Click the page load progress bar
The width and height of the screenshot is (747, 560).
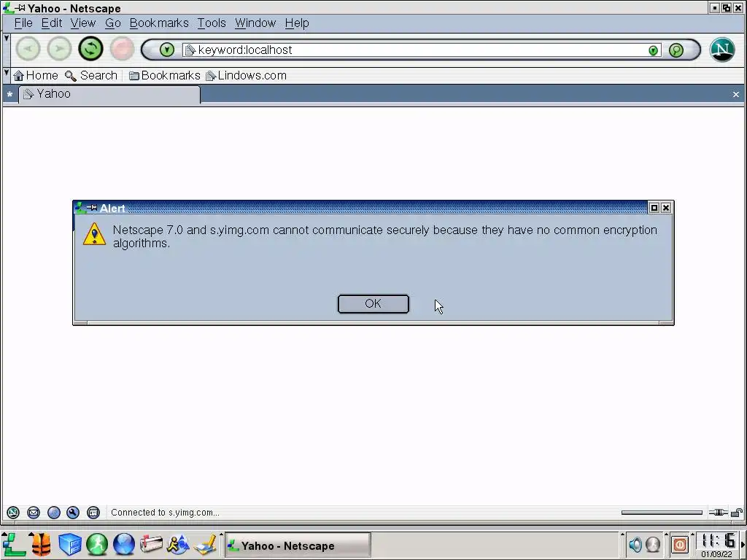[x=662, y=513]
